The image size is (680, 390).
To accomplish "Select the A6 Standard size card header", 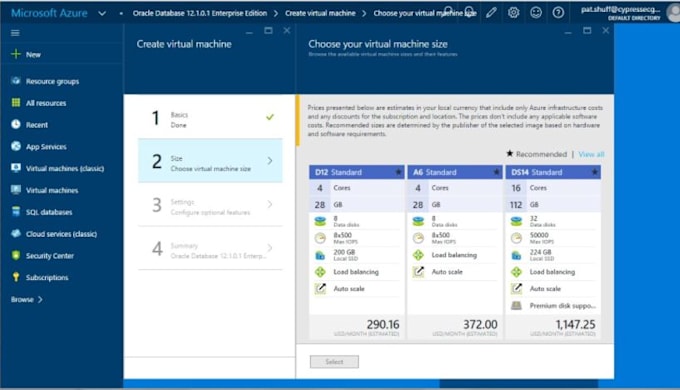I will point(454,172).
